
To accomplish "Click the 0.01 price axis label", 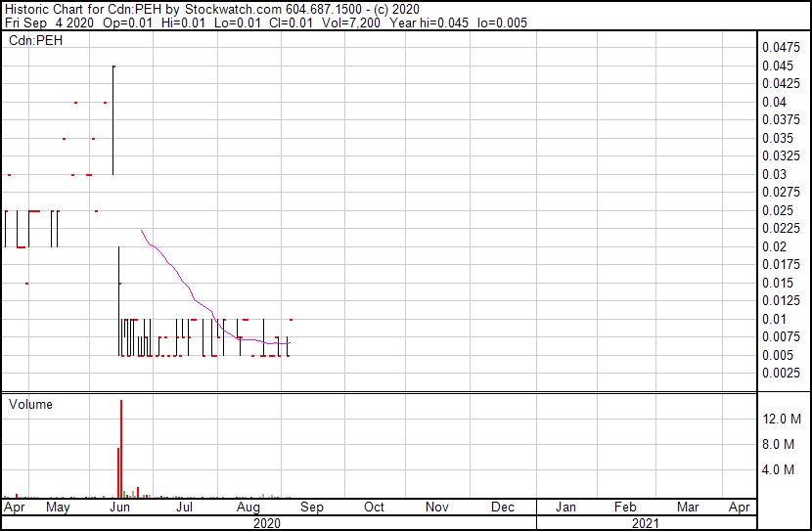I will click(776, 319).
